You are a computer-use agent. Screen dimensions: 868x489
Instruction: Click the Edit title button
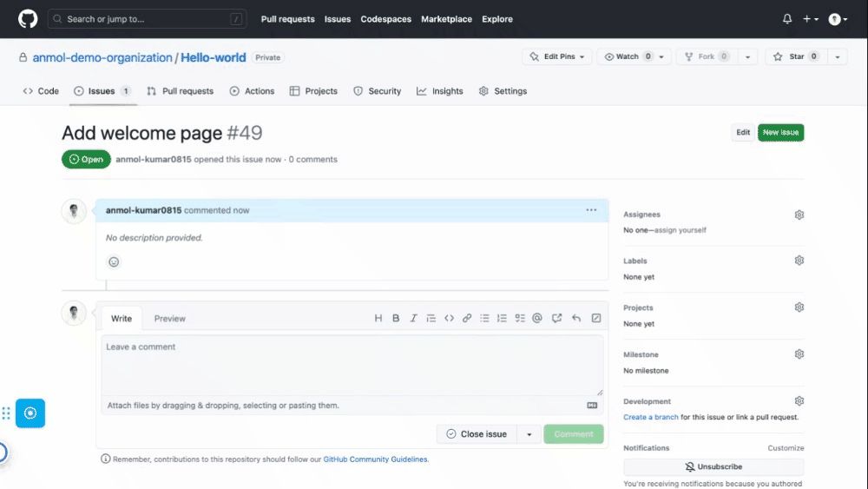coord(743,132)
